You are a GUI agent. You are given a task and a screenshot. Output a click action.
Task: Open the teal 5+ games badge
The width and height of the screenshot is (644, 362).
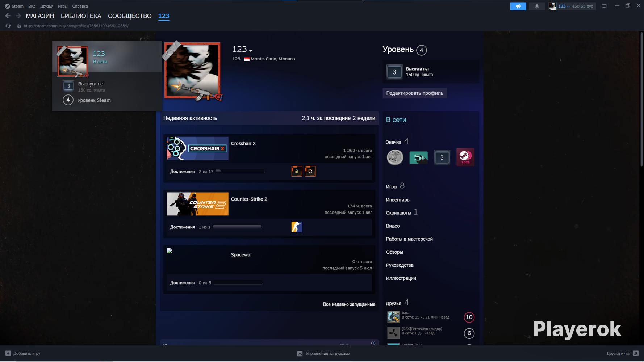pos(418,157)
